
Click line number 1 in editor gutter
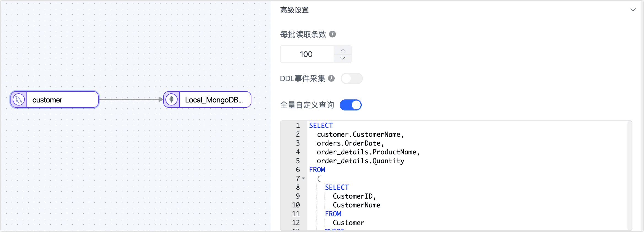click(x=298, y=126)
